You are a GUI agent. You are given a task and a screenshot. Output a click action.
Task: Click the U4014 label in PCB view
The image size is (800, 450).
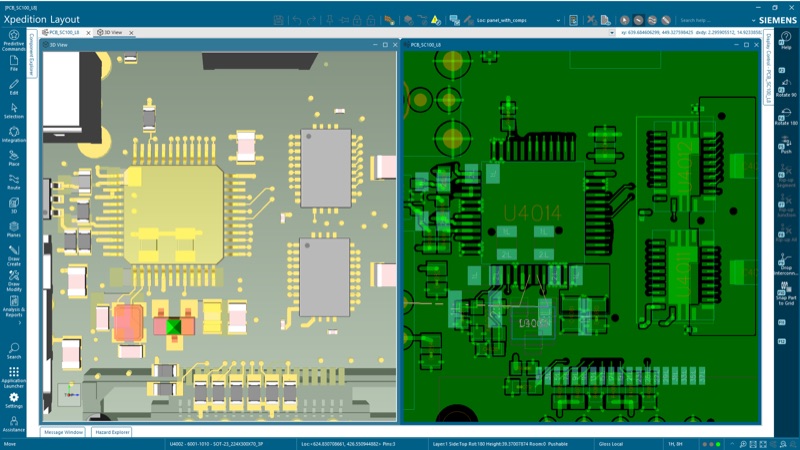(532, 213)
